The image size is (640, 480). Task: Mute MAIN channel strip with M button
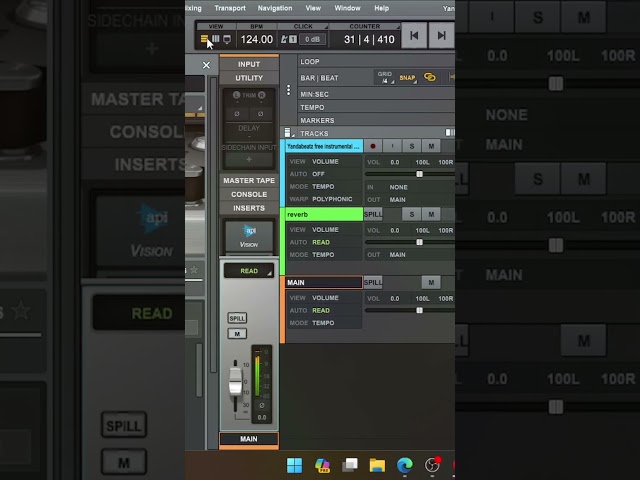click(x=237, y=334)
